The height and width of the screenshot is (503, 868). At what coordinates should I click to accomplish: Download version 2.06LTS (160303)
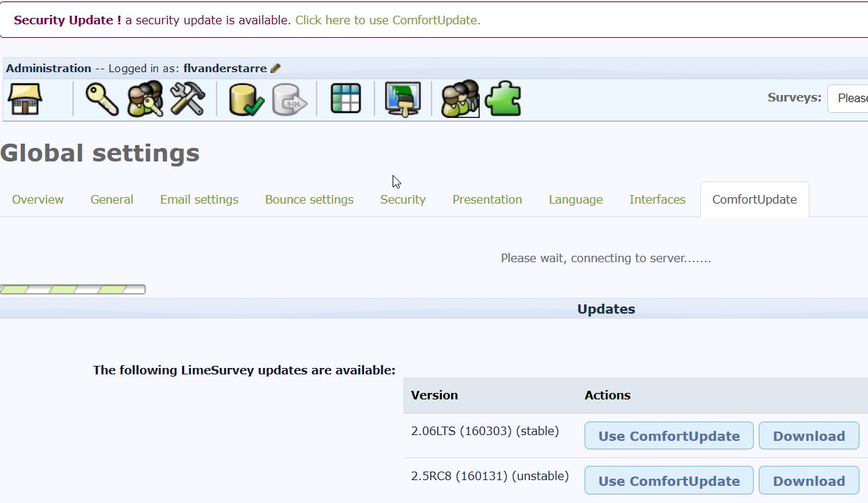tap(809, 436)
